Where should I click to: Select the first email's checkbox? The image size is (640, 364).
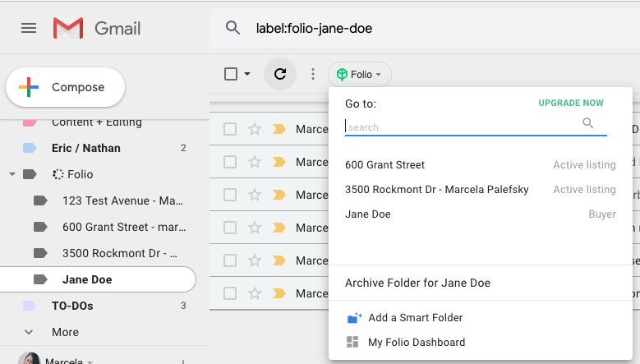click(230, 129)
